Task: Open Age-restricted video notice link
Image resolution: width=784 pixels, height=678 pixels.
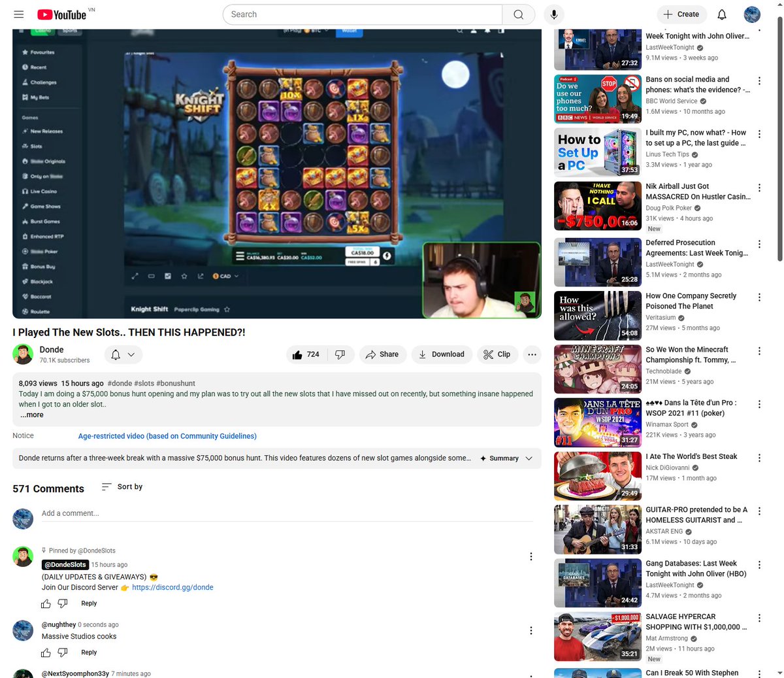Action: click(x=167, y=436)
